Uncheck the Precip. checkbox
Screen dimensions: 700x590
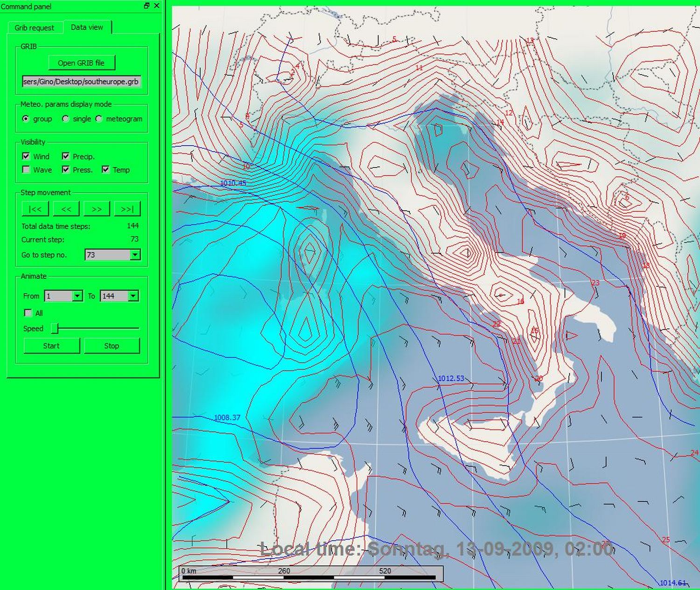click(66, 156)
